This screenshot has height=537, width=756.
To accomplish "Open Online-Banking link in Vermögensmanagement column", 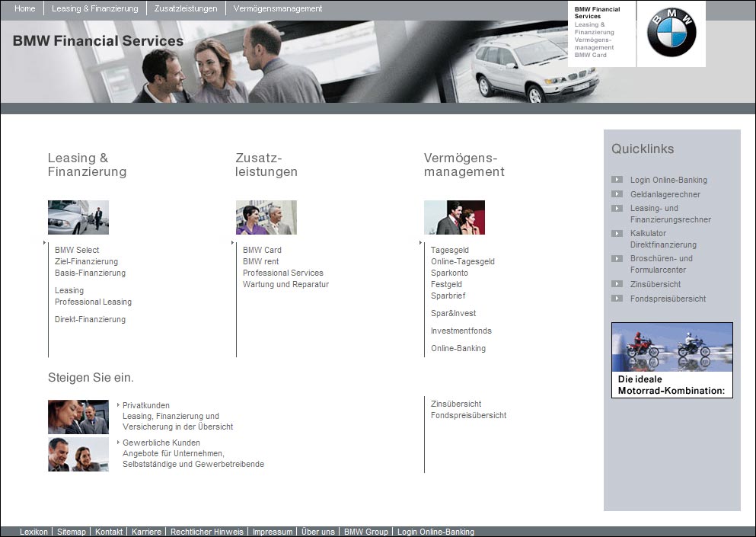I will pos(458,348).
